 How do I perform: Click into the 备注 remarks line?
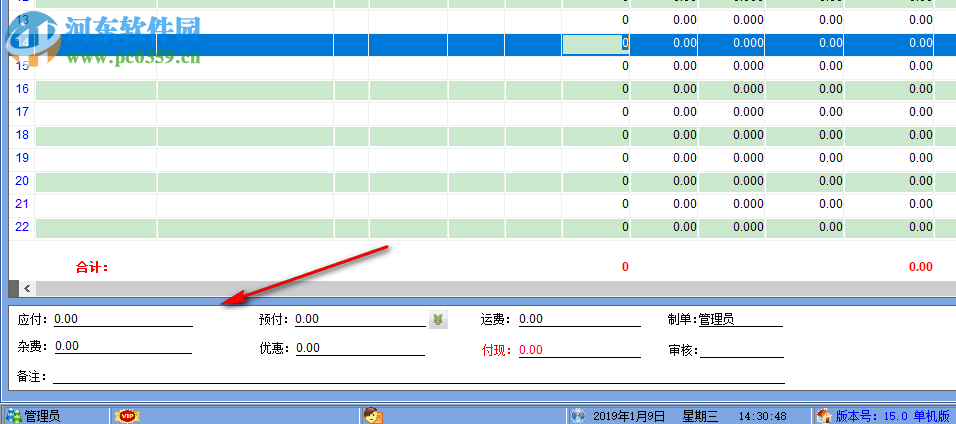pos(419,376)
